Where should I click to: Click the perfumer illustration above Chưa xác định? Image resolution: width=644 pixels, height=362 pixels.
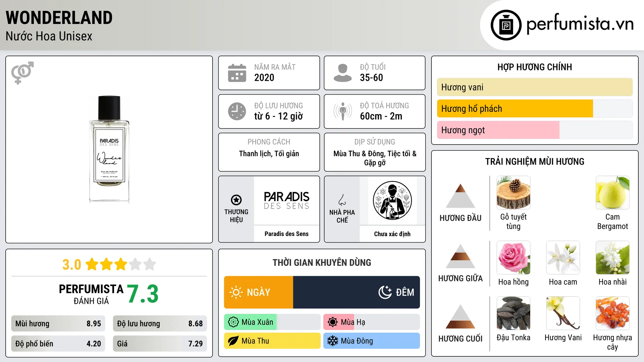tap(392, 200)
